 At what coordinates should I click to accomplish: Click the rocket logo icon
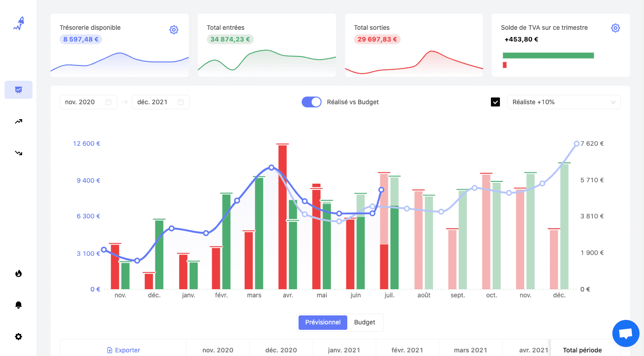click(19, 24)
